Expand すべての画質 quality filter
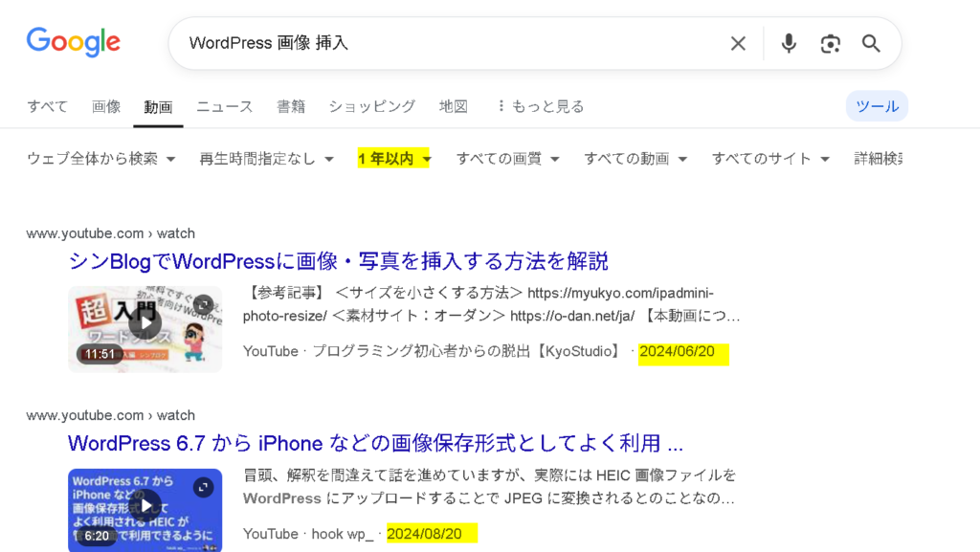Viewport: 980px width, 552px height. [x=507, y=159]
